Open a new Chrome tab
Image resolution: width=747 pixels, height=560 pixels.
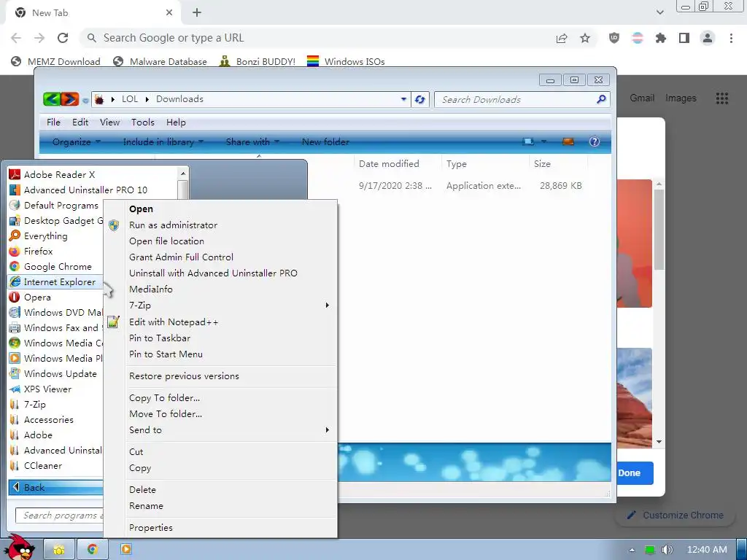click(197, 13)
